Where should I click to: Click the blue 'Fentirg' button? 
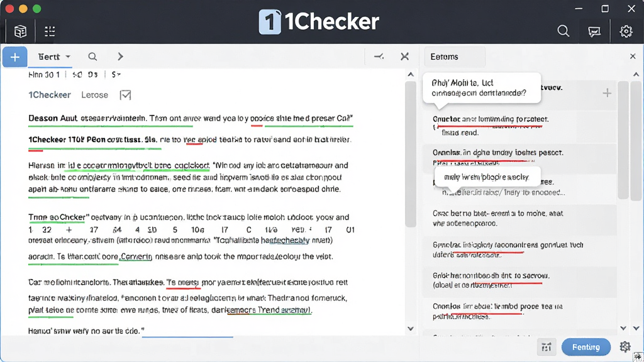[586, 347]
